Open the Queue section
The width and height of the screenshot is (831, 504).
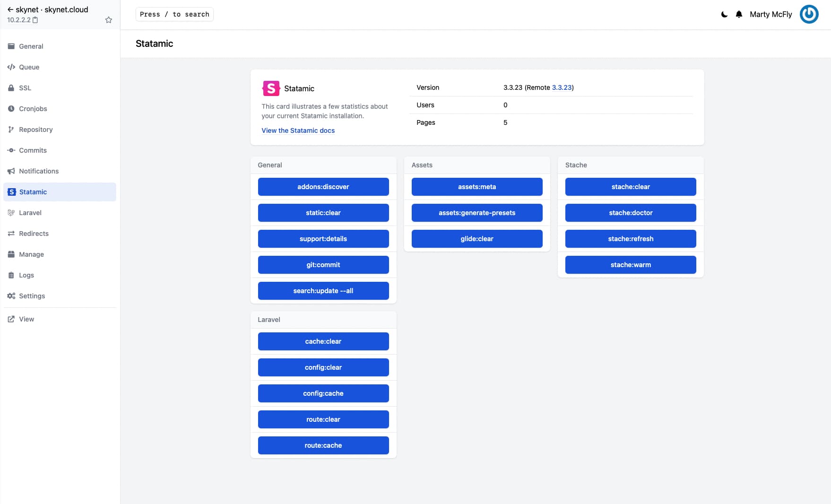pos(29,67)
